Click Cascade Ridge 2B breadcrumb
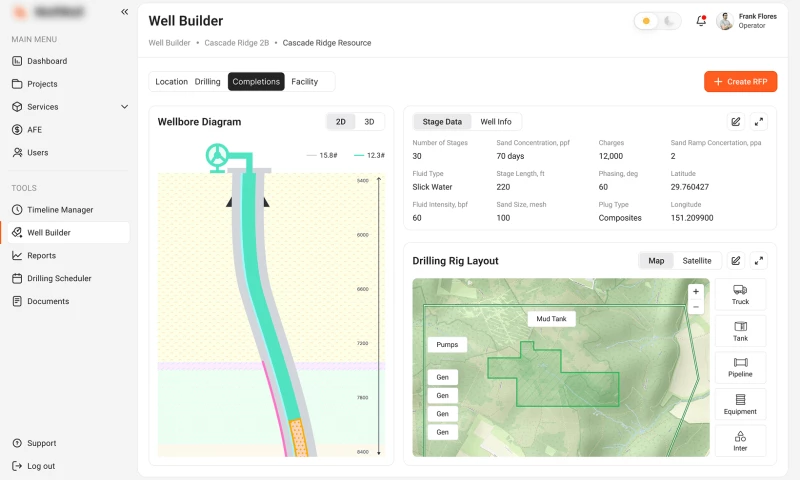 pyautogui.click(x=237, y=43)
